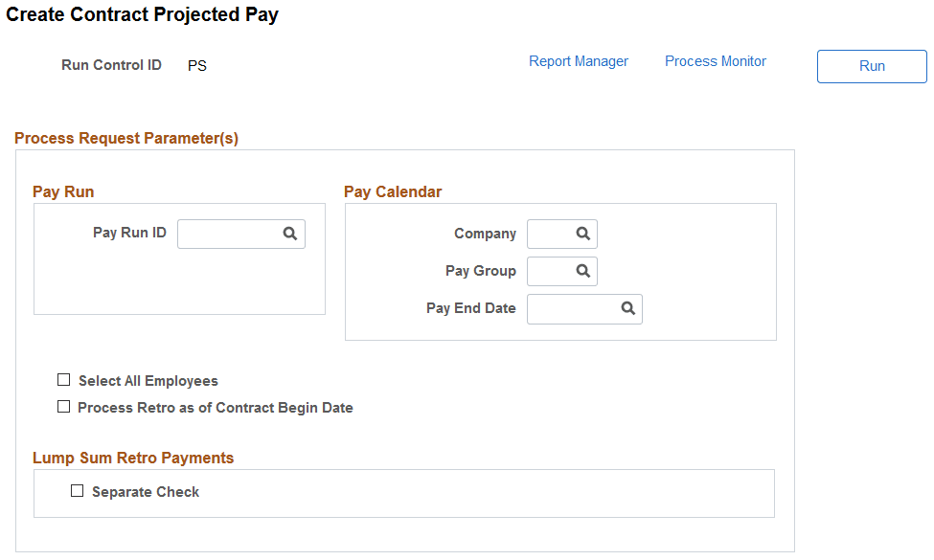934x560 pixels.
Task: Open the Pay Run ID lookup
Action: [x=290, y=234]
